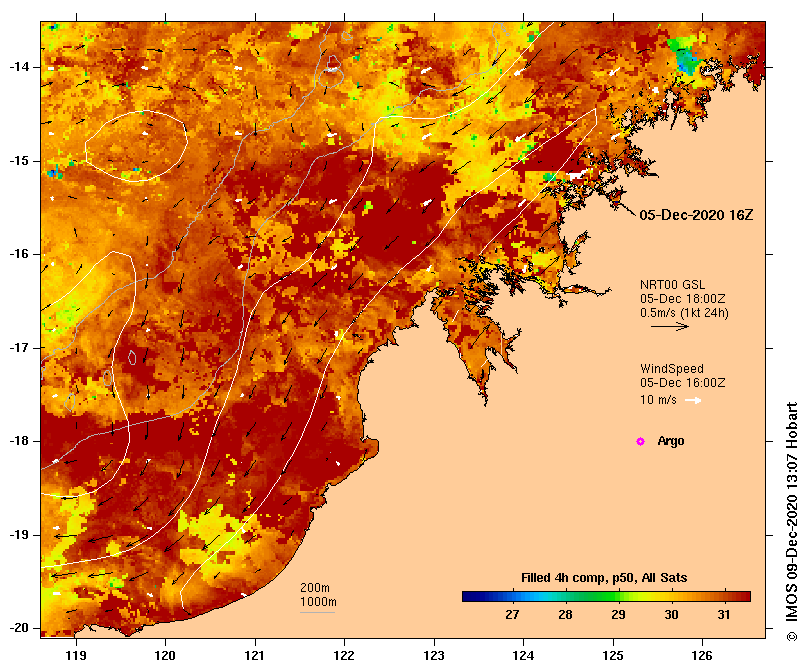
Task: Click the '0.5m/s (1kt 24h)' label
Action: tap(684, 313)
